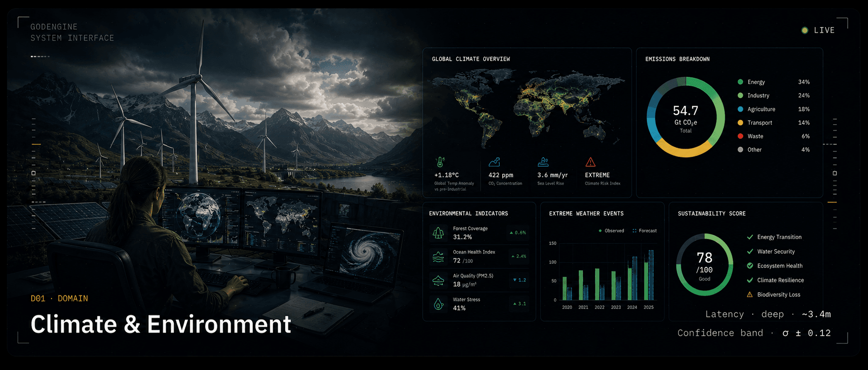Click the 54.7 Gt CO₂e donut chart
The image size is (868, 370).
point(686,117)
